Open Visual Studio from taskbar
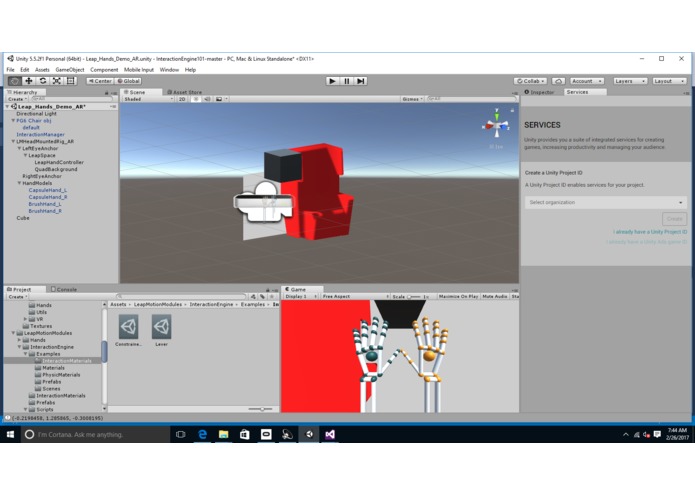The width and height of the screenshot is (695, 494). tap(330, 435)
